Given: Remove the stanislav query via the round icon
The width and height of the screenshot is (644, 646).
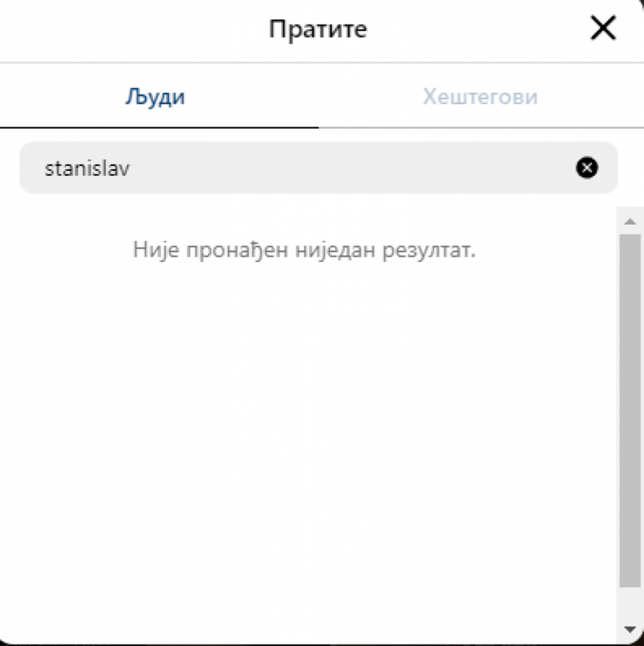Looking at the screenshot, I should [587, 168].
